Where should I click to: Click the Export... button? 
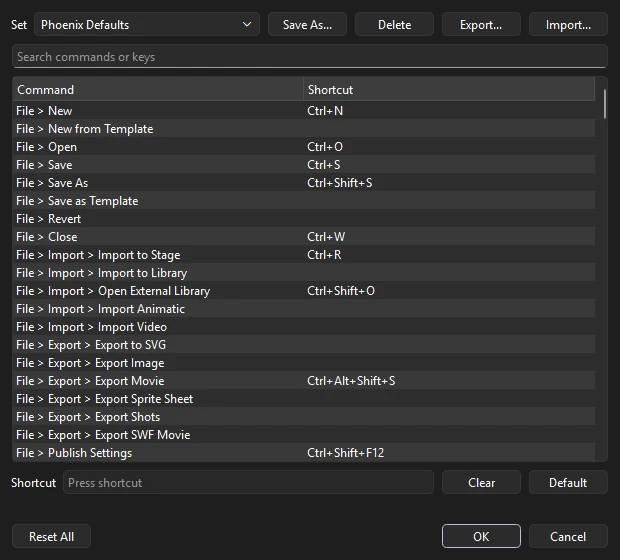coord(481,25)
